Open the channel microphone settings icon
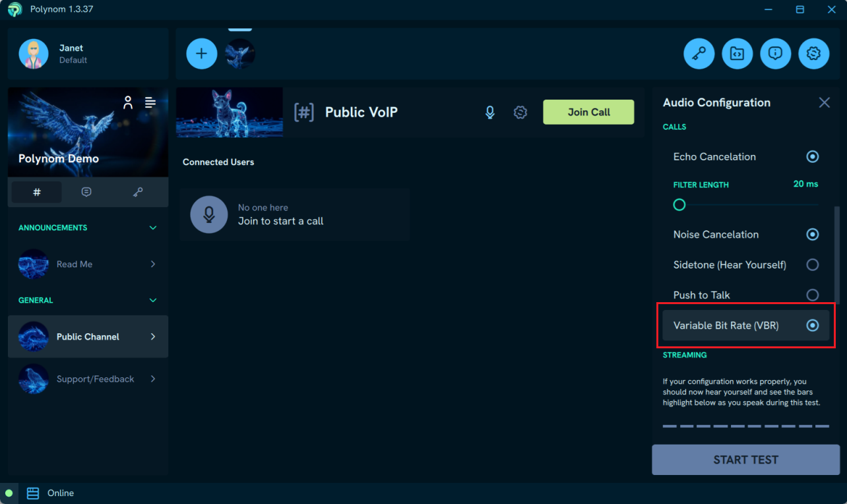Screen dimensions: 847x504 point(490,112)
